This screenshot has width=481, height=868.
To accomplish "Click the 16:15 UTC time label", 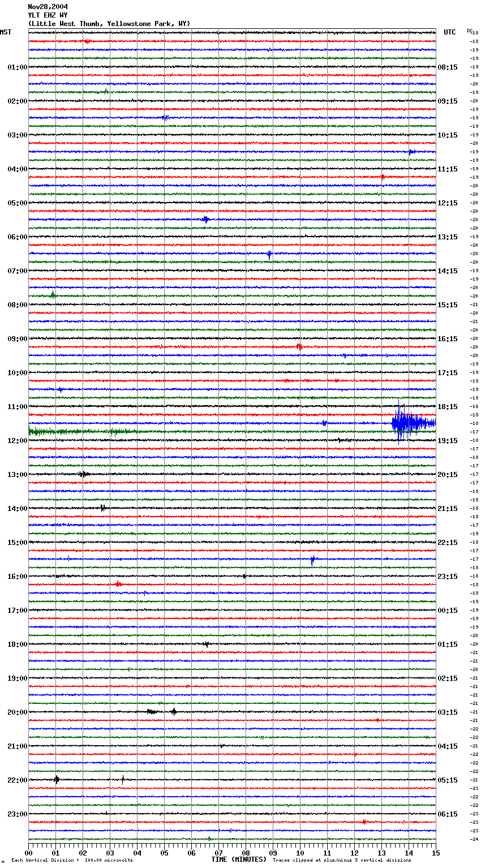I will (x=448, y=339).
